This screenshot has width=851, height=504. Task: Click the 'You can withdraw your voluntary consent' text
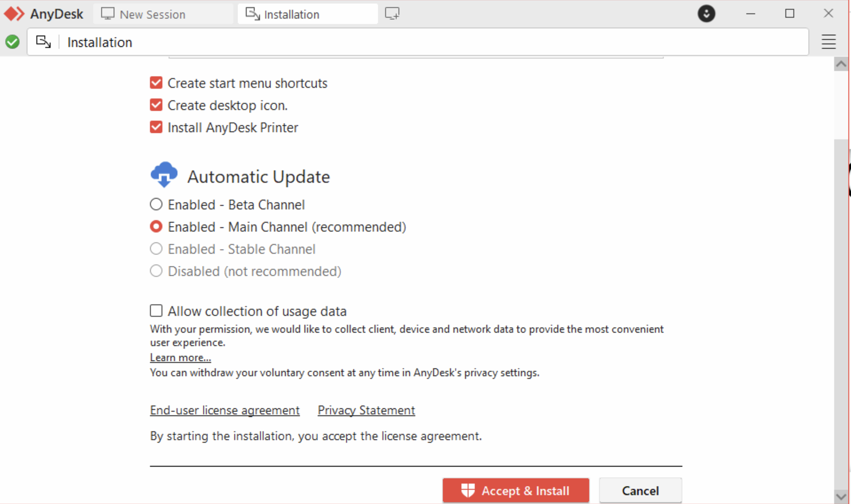pyautogui.click(x=345, y=373)
